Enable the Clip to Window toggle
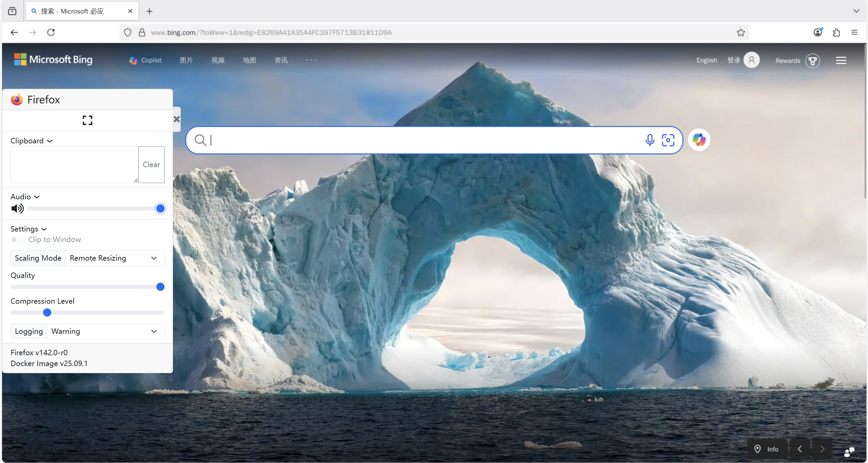Image resolution: width=868 pixels, height=463 pixels. point(17,240)
